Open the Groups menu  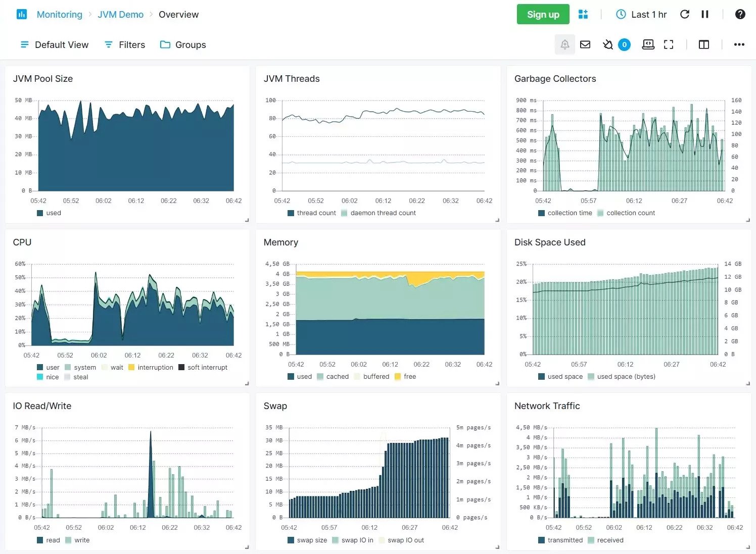coord(183,44)
